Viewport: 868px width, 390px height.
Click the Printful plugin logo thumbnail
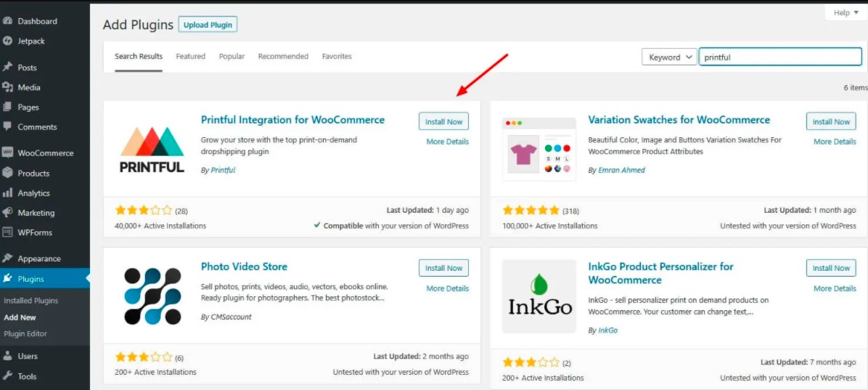(x=152, y=150)
